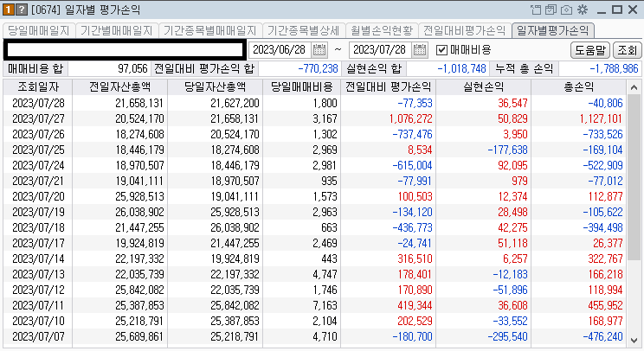Image resolution: width=644 pixels, height=351 pixels.
Task: Click the 조회 button
Action: [x=628, y=50]
